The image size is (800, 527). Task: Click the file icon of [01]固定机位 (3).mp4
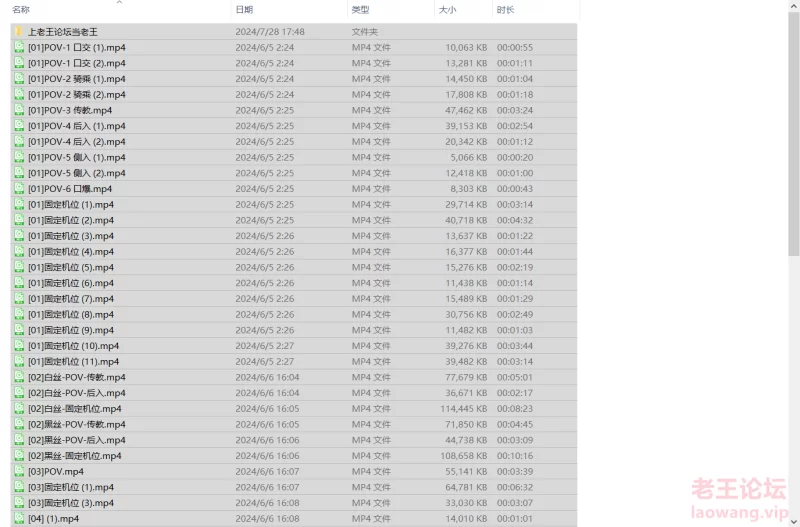coord(19,236)
